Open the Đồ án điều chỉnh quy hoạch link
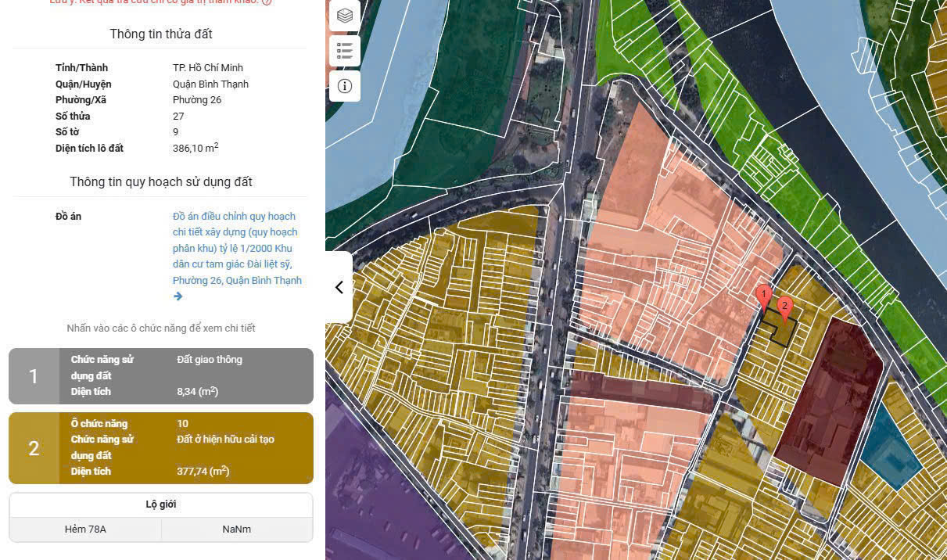The height and width of the screenshot is (560, 947). (236, 248)
